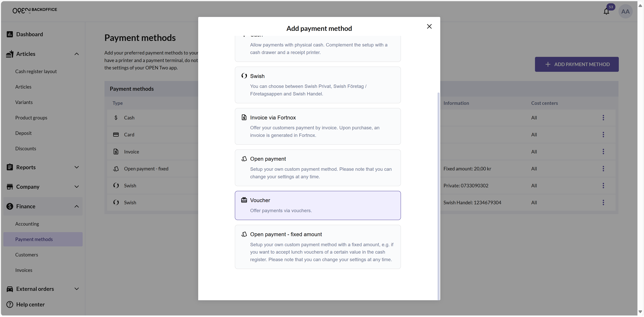Click the Invoice via Fortnox icon
This screenshot has width=644, height=317.
(x=244, y=117)
